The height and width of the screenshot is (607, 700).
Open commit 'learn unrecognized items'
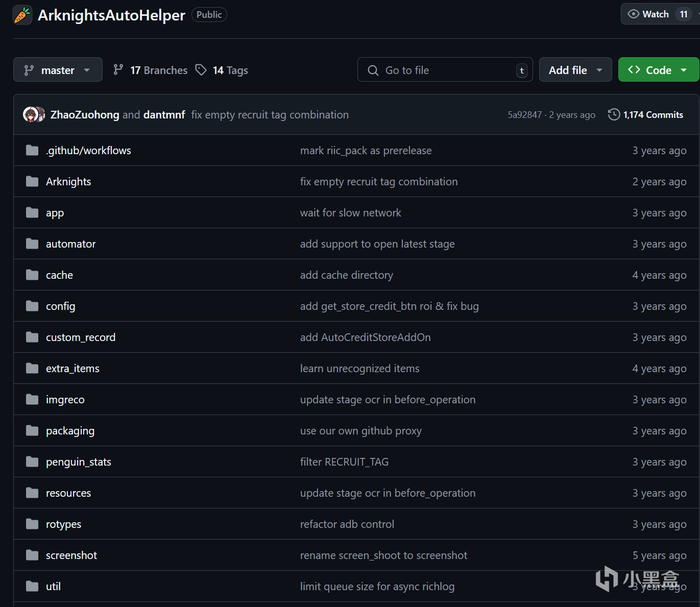[359, 369]
